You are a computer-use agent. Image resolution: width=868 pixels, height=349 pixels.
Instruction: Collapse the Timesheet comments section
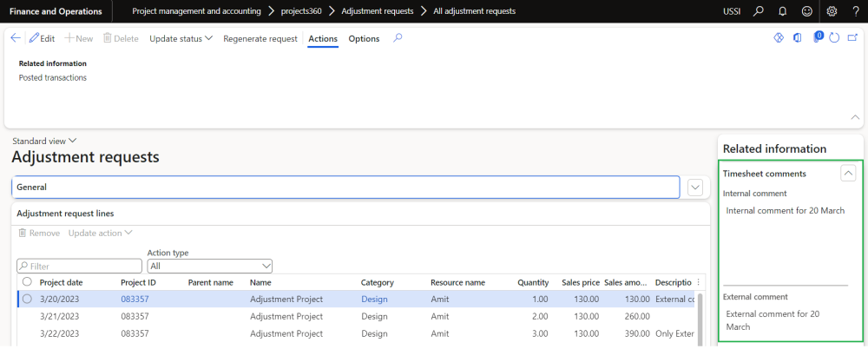[848, 174]
